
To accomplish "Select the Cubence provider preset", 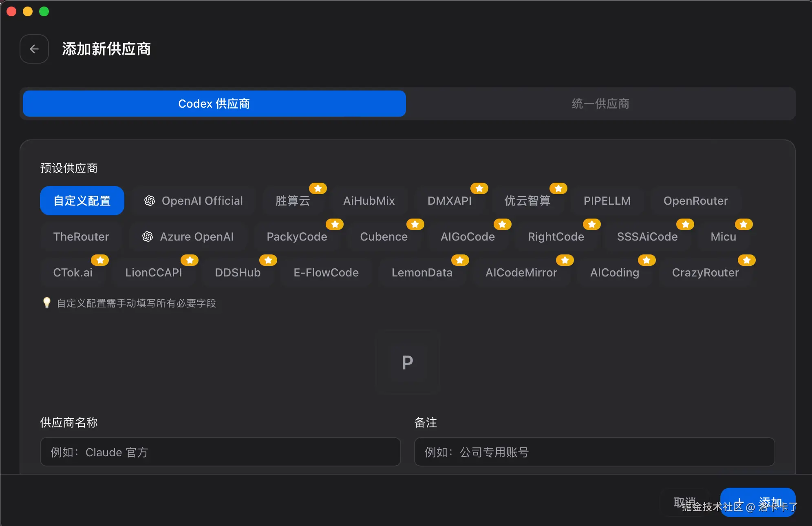I will pyautogui.click(x=384, y=236).
